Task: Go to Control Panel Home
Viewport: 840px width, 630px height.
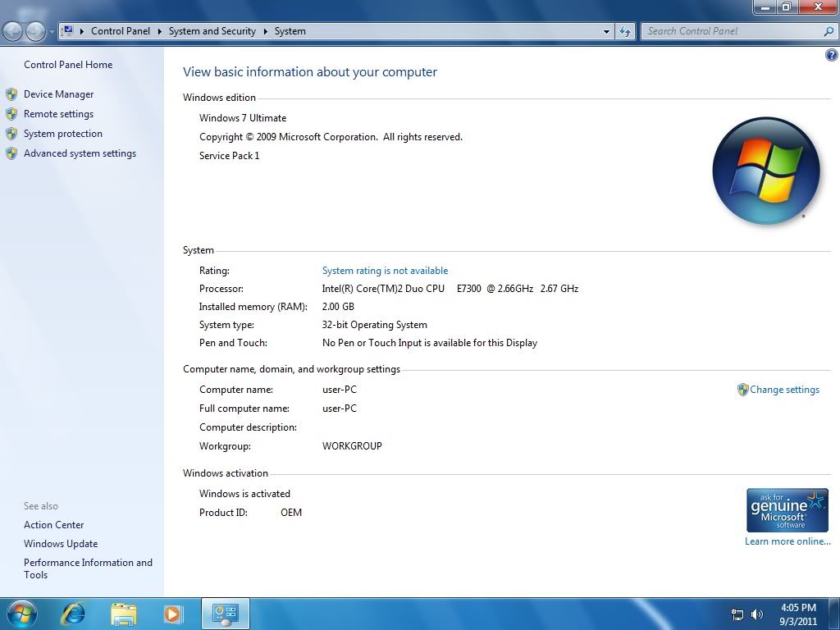Action: pos(68,65)
